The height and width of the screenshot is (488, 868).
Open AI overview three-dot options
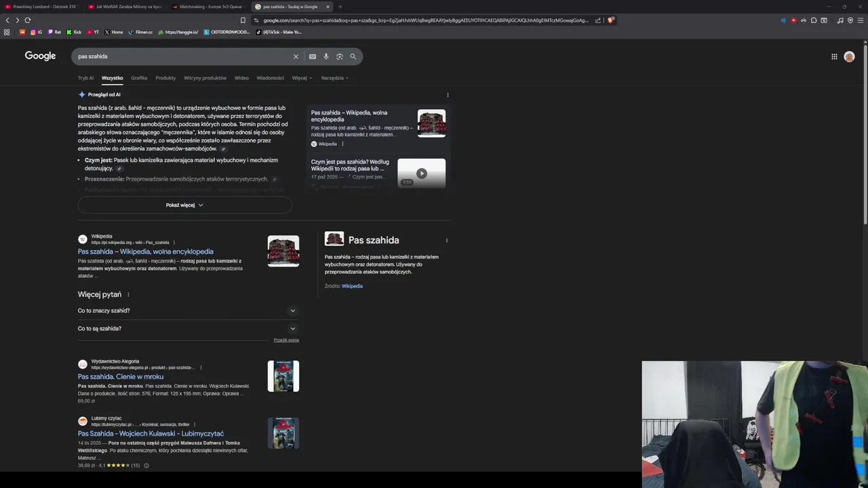click(x=448, y=95)
